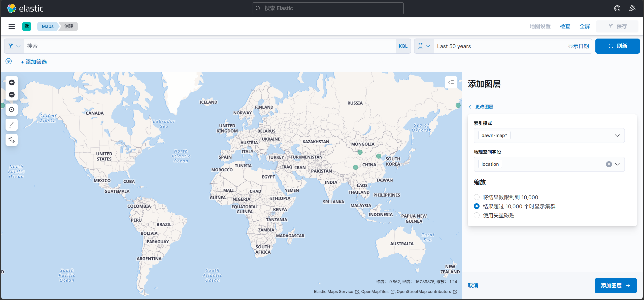Open OpenStreetMap contributors link

point(427,292)
